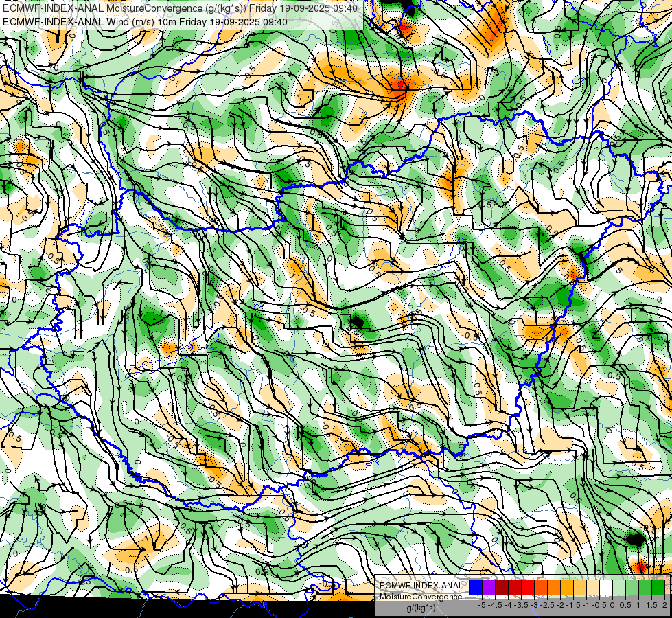Click the blue legend swatch below -5

coord(476,587)
